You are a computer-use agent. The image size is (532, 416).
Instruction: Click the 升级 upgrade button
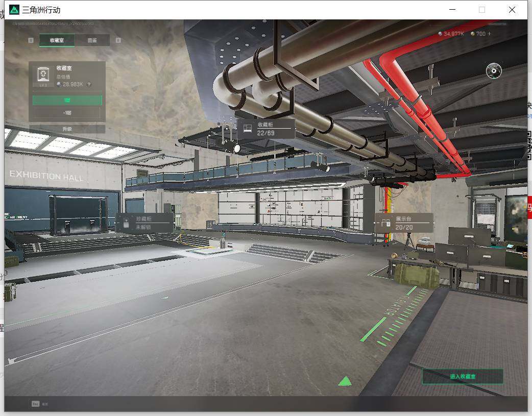[x=67, y=129]
